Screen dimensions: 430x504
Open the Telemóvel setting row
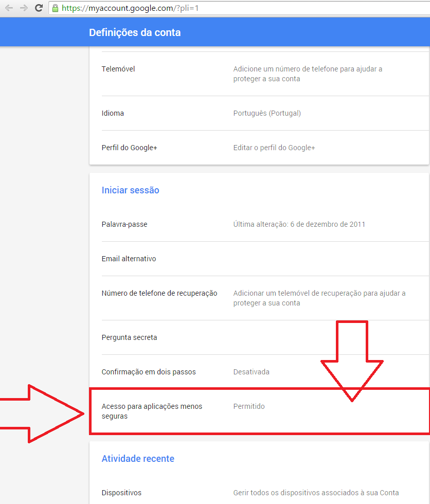point(118,69)
